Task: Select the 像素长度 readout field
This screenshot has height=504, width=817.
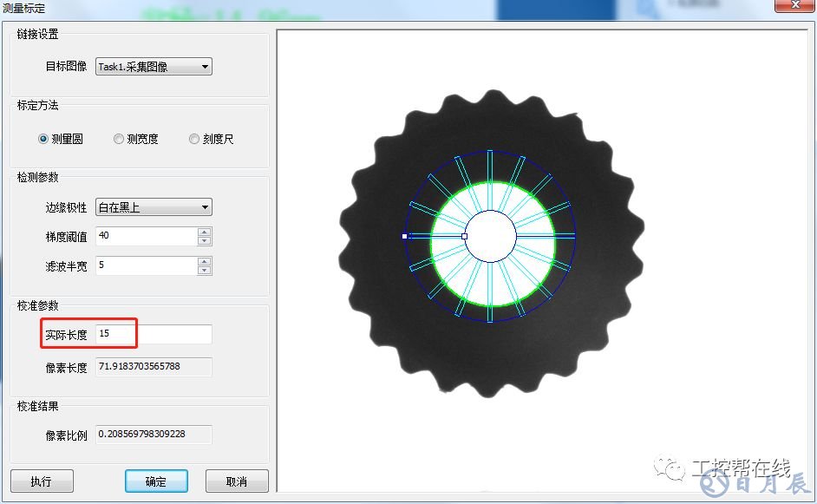Action: (x=153, y=367)
